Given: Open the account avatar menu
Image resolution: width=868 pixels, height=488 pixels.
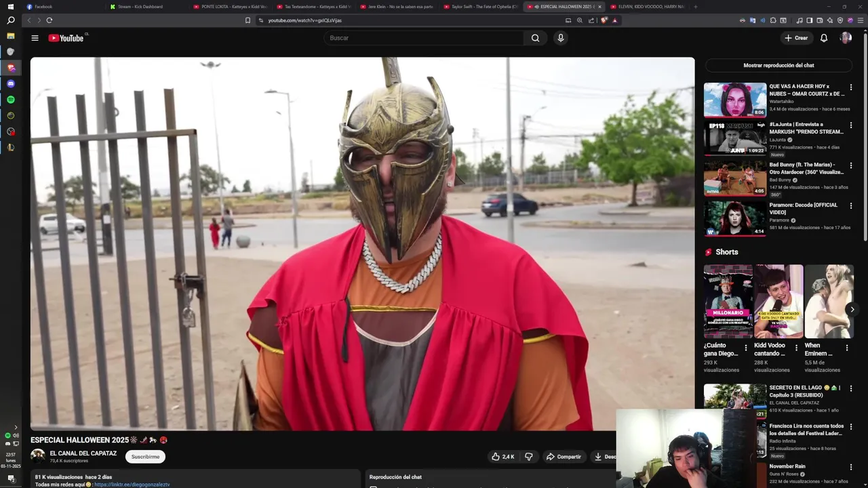Looking at the screenshot, I should click(846, 38).
